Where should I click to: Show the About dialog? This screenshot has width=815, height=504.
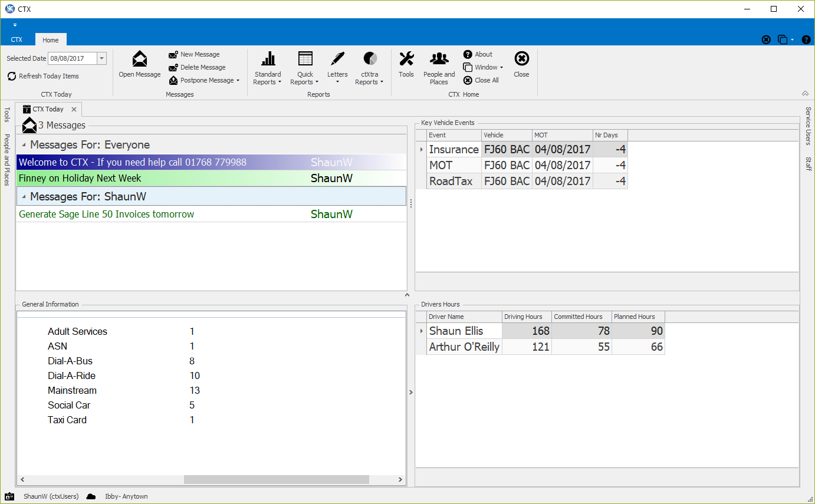tap(478, 54)
